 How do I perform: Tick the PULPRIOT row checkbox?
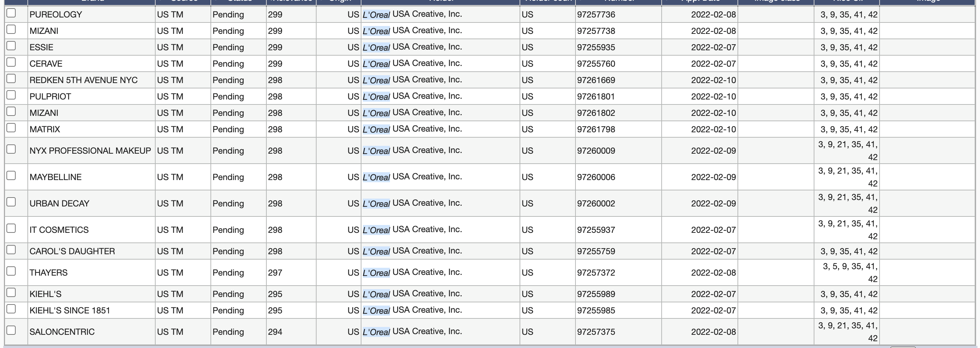click(11, 95)
